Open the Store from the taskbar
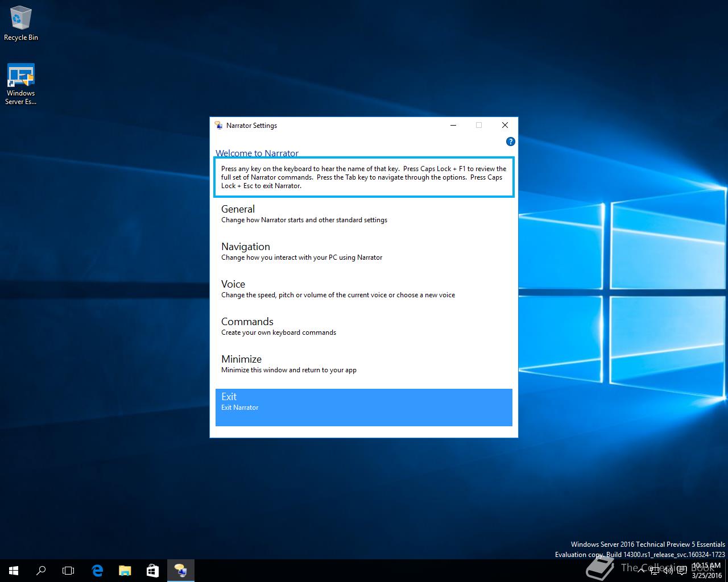 (152, 571)
